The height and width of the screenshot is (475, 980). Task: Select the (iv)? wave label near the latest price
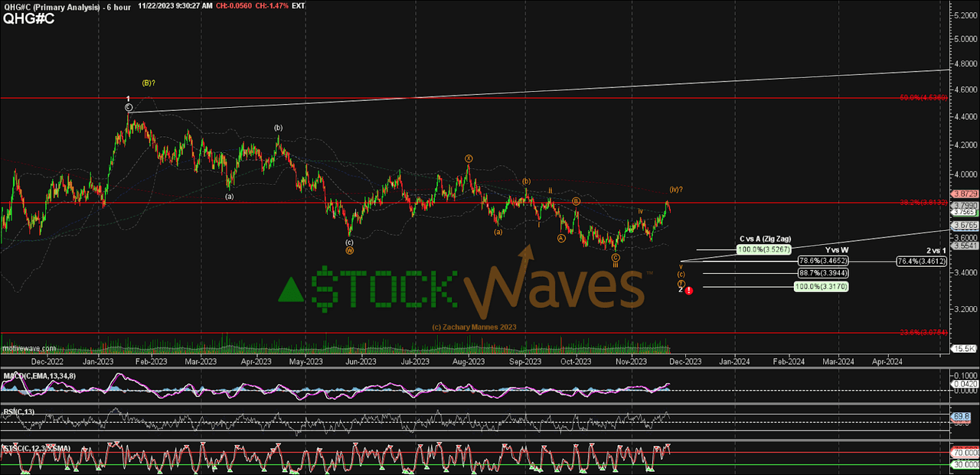click(676, 189)
